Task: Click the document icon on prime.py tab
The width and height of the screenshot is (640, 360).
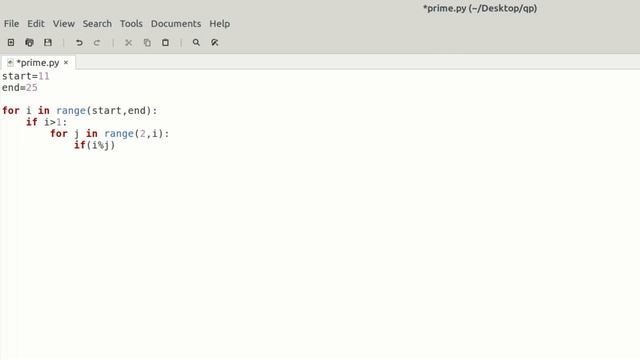Action: tap(10, 62)
